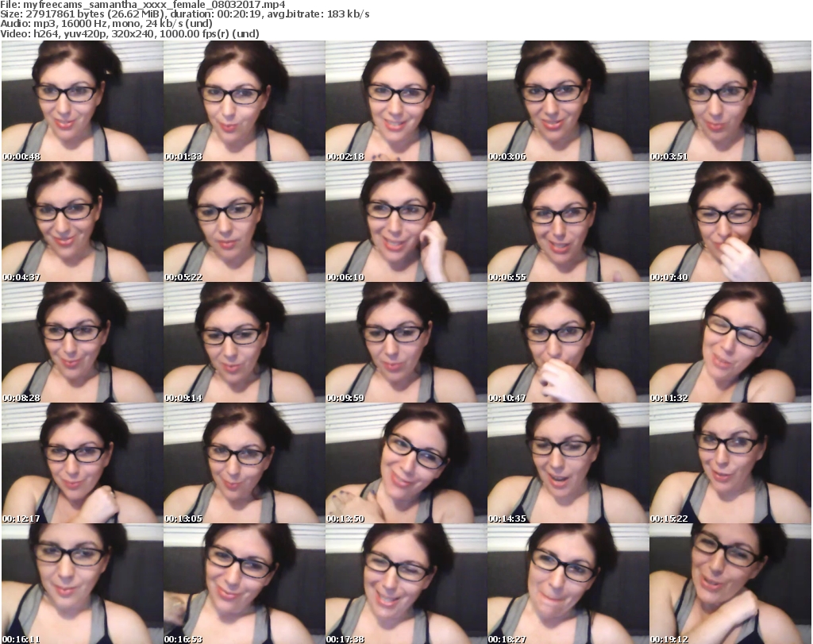Select the thumbnail stamped 00:13:05

click(x=245, y=463)
